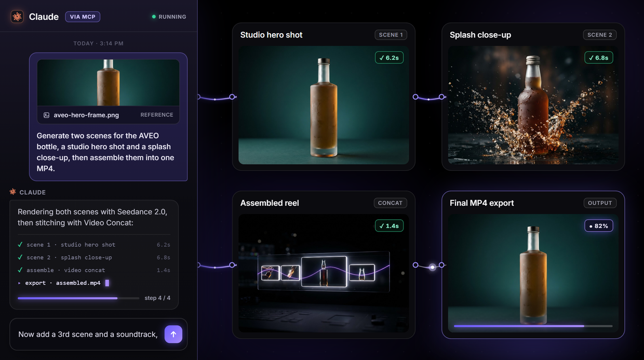This screenshot has width=644, height=360.
Task: Click the Splash close-up title
Action: point(480,35)
